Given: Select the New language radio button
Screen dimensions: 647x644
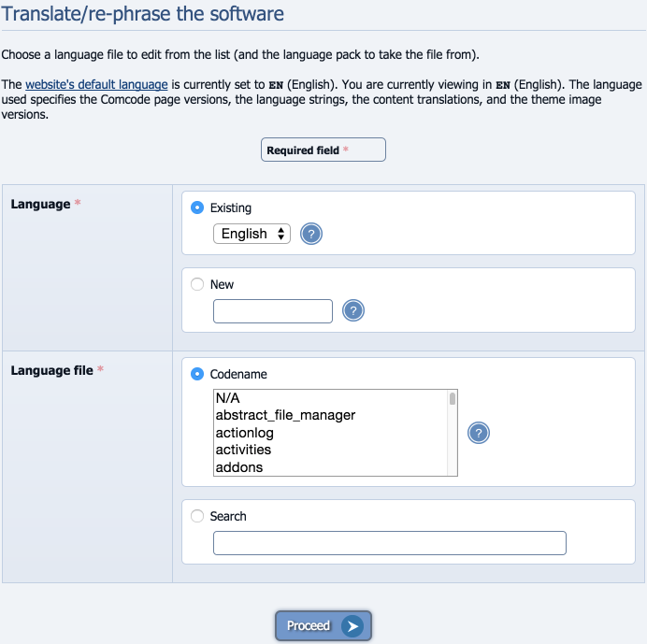Looking at the screenshot, I should 197,284.
